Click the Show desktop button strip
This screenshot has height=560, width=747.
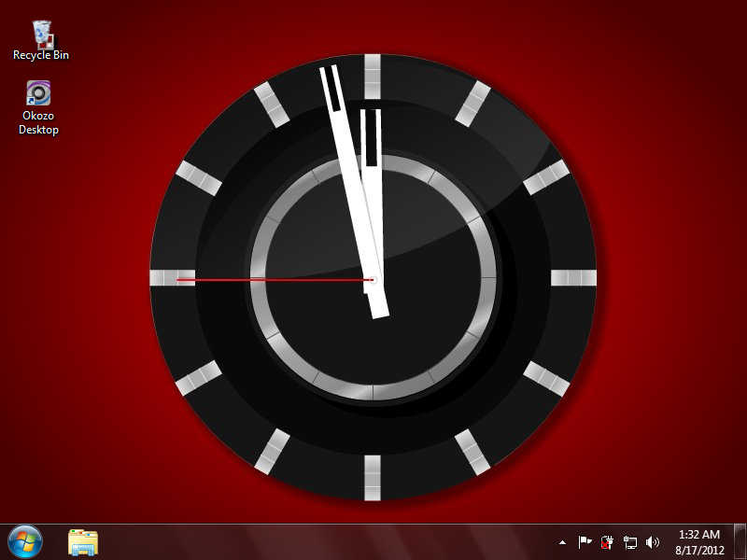740,542
